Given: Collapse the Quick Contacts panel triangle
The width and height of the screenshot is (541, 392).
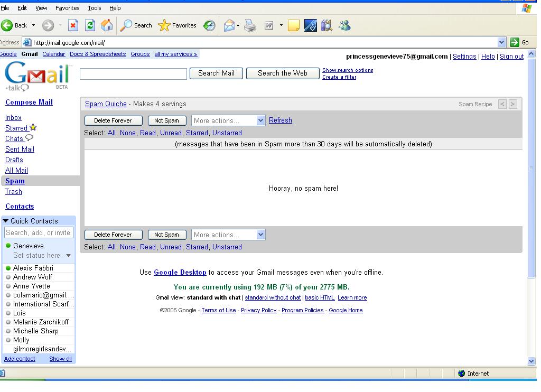Looking at the screenshot, I should click(x=5, y=221).
